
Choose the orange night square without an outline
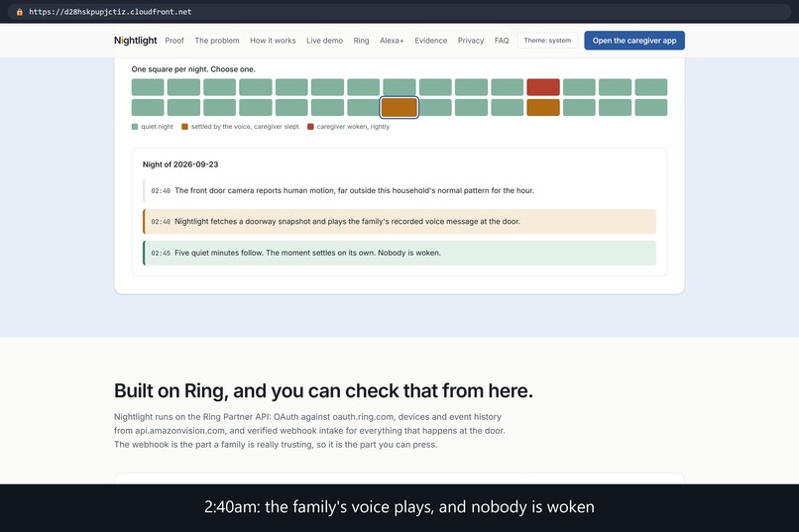pos(543,107)
